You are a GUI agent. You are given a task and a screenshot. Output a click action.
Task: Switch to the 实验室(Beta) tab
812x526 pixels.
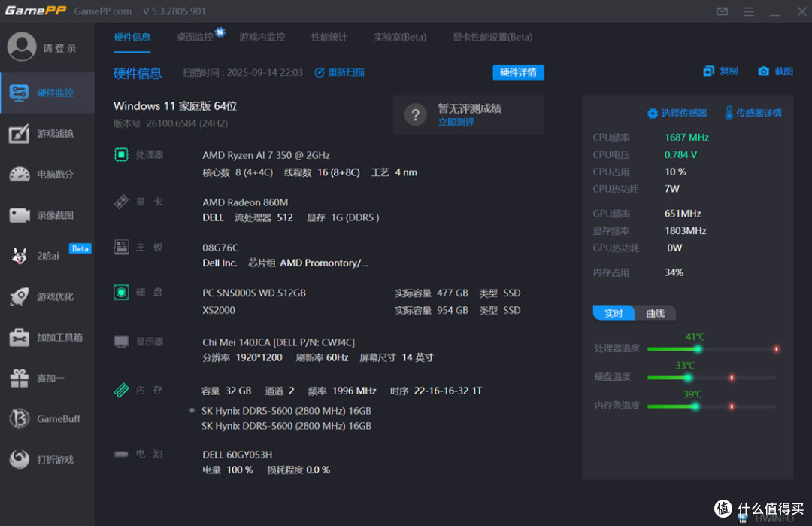click(x=400, y=38)
